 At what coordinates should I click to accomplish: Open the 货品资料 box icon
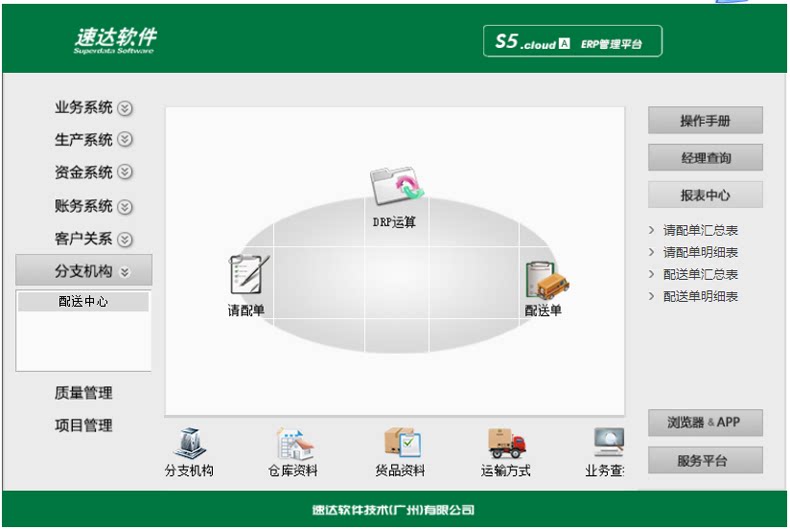click(402, 442)
